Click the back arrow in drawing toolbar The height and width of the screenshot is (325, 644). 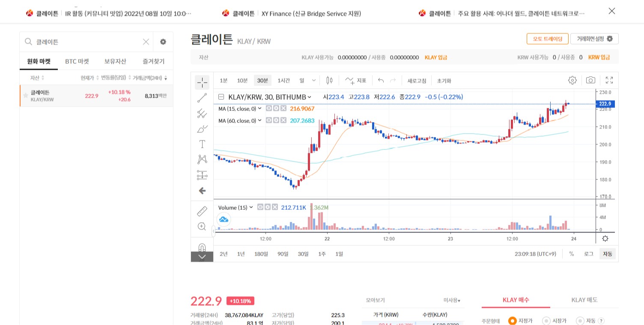(202, 191)
